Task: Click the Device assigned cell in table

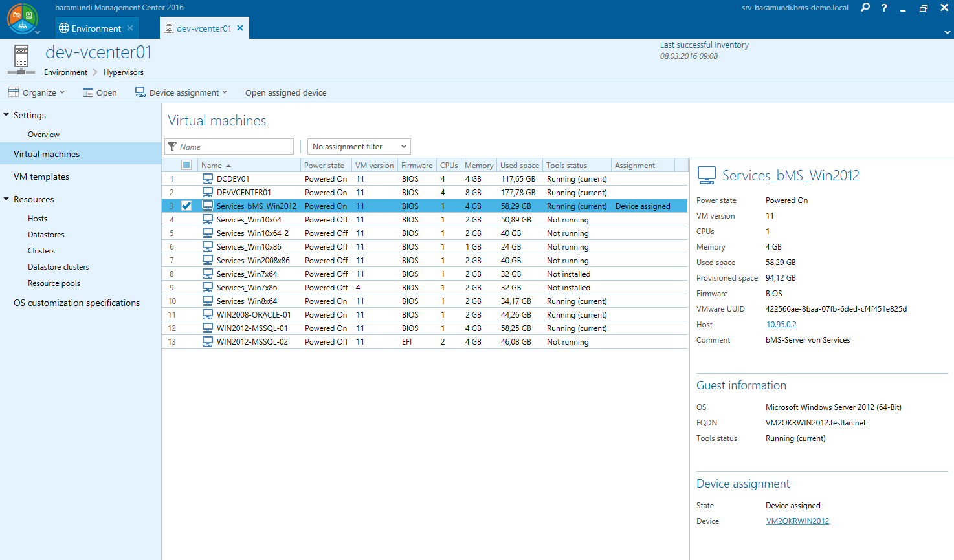Action: (643, 206)
